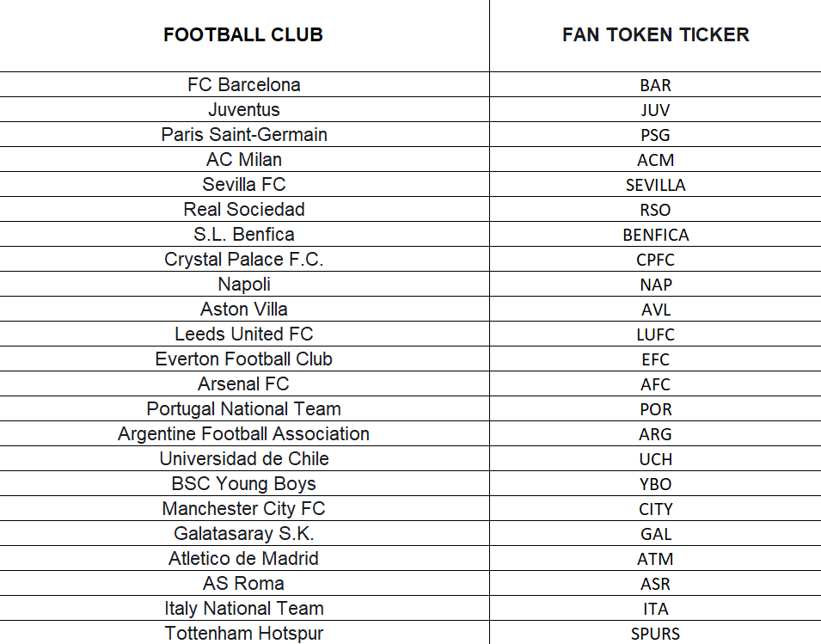Click the UCH ticker cell
The image size is (821, 644).
point(655,459)
